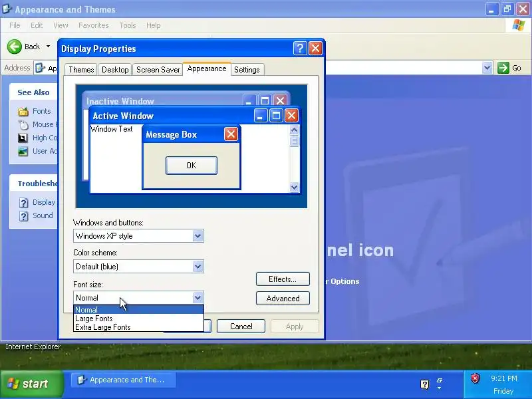The width and height of the screenshot is (532, 399).
Task: Choose Normal in font size list
Action: tap(138, 310)
